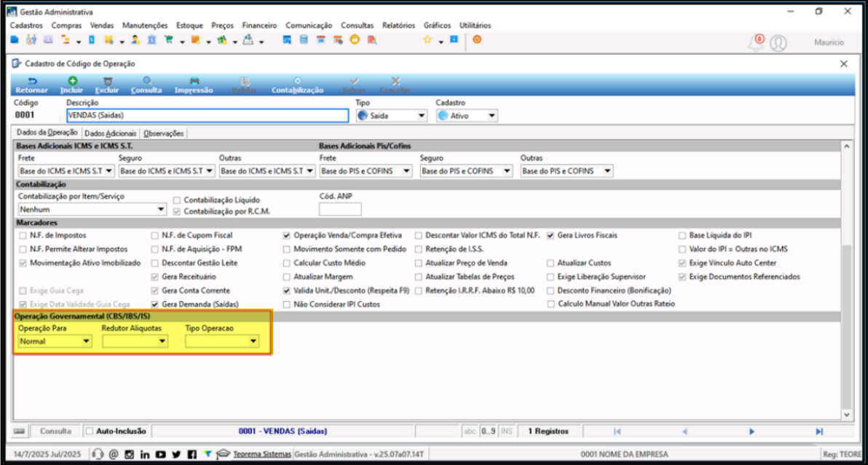Toggle Gera Demanda (Saídas) checkbox
868x465 pixels.
pos(154,305)
